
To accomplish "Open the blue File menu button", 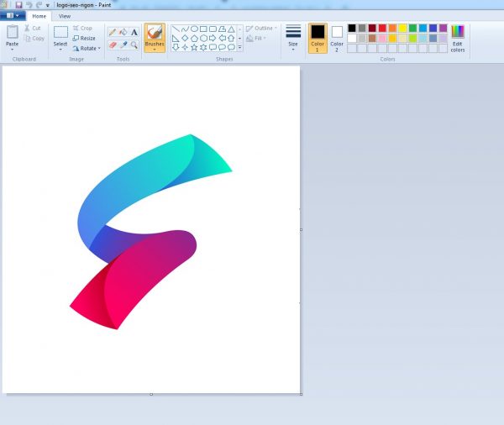I will pos(13,15).
